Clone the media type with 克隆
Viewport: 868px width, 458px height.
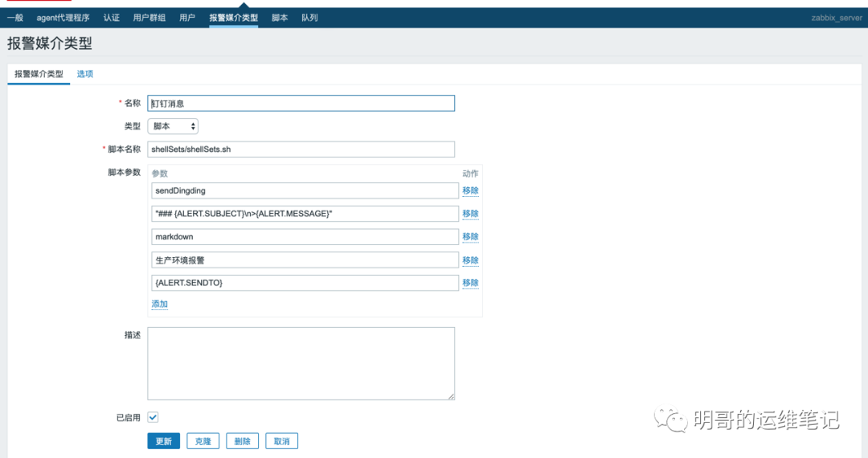pyautogui.click(x=203, y=441)
